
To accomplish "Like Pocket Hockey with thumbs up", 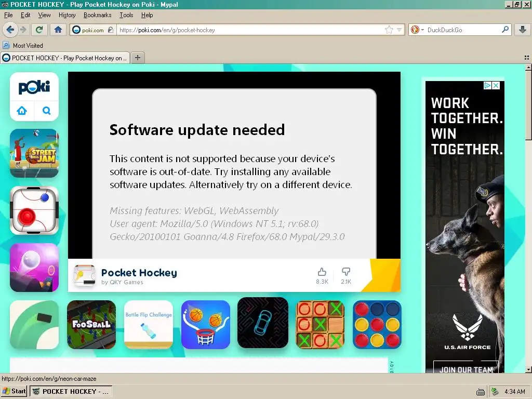I will click(322, 275).
